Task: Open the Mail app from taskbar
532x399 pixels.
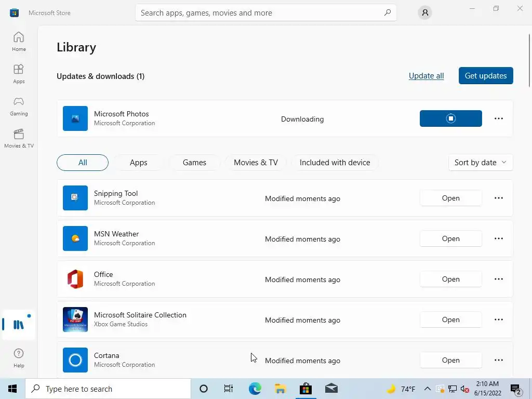Action: [x=331, y=389]
